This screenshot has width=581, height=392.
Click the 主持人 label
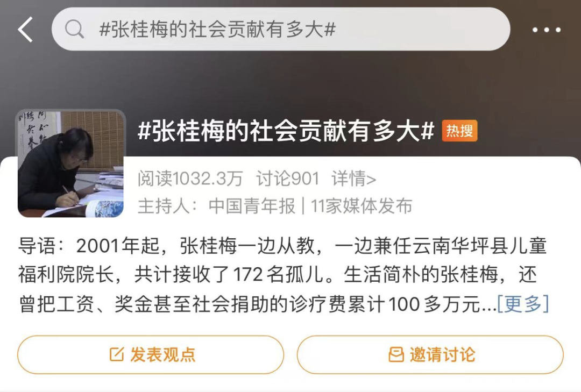click(x=167, y=205)
